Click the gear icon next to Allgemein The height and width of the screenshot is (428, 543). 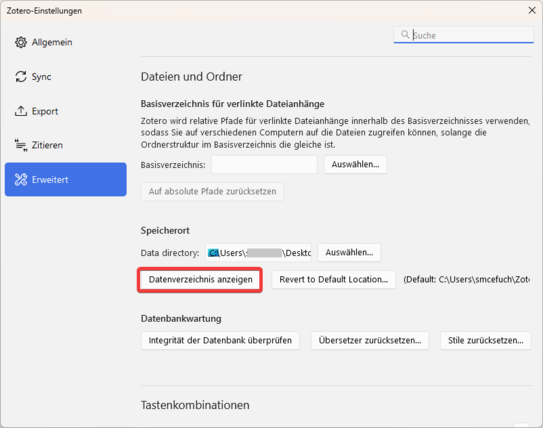(21, 42)
